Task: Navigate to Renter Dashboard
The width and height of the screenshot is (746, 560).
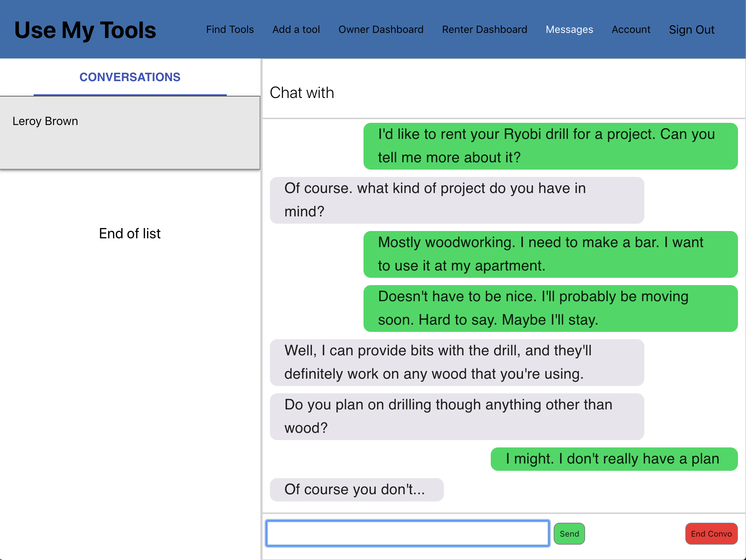Action: click(x=484, y=30)
